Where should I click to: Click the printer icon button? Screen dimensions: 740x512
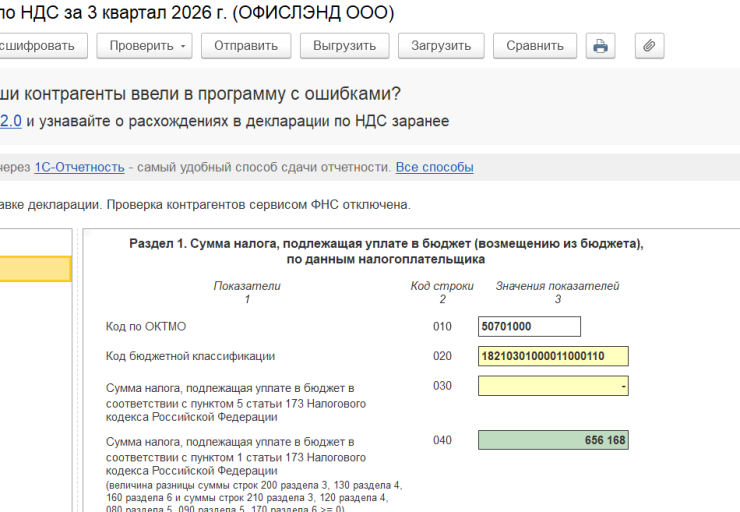[x=600, y=46]
